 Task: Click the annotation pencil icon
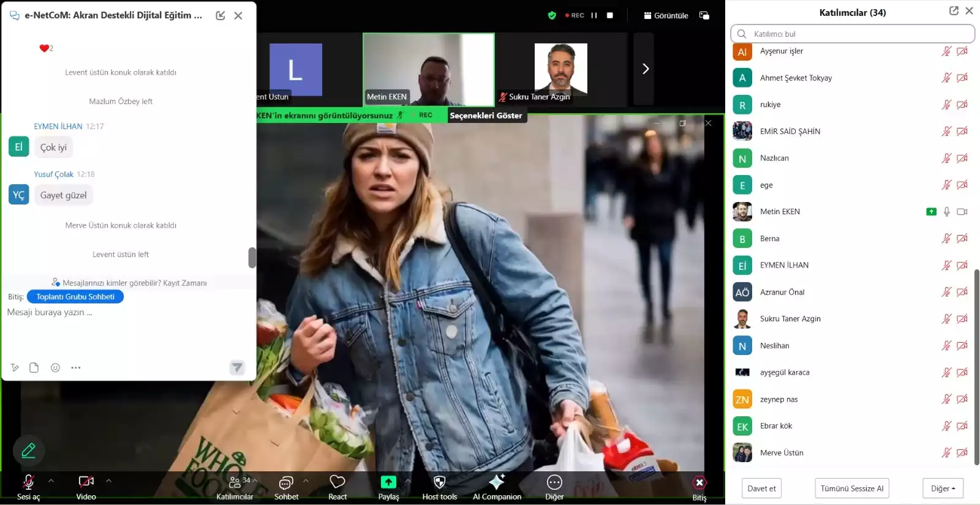29,451
